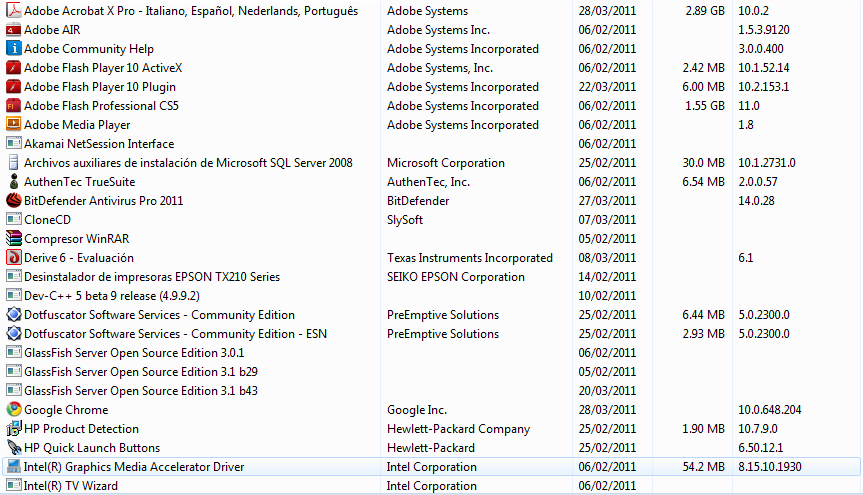Click the Dotfuscator Community Edition ESN icon
Viewport: 863px width, 495px height.
pos(14,334)
